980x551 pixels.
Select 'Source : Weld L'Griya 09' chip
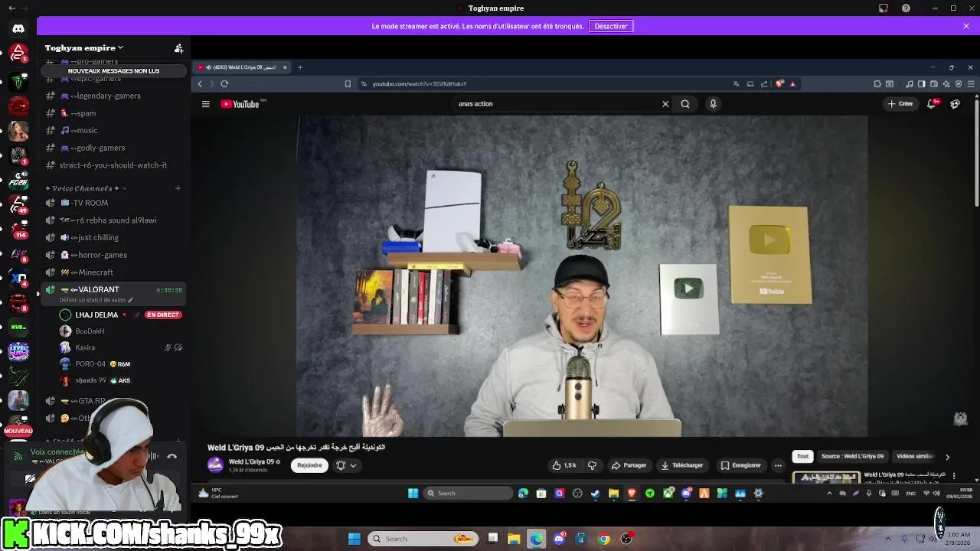point(852,456)
